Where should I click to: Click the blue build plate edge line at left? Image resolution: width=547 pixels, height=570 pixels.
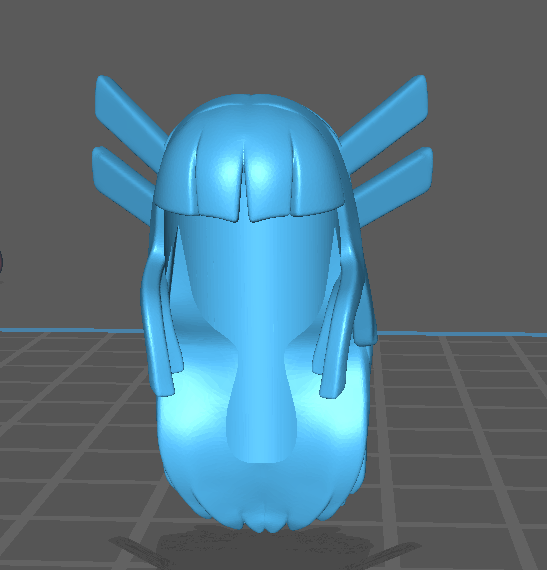[71, 330]
